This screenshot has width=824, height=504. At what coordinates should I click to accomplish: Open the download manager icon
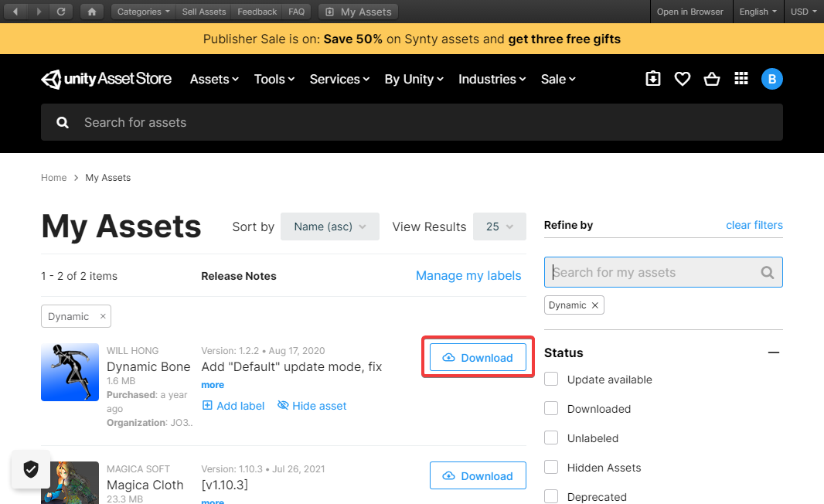pyautogui.click(x=653, y=78)
